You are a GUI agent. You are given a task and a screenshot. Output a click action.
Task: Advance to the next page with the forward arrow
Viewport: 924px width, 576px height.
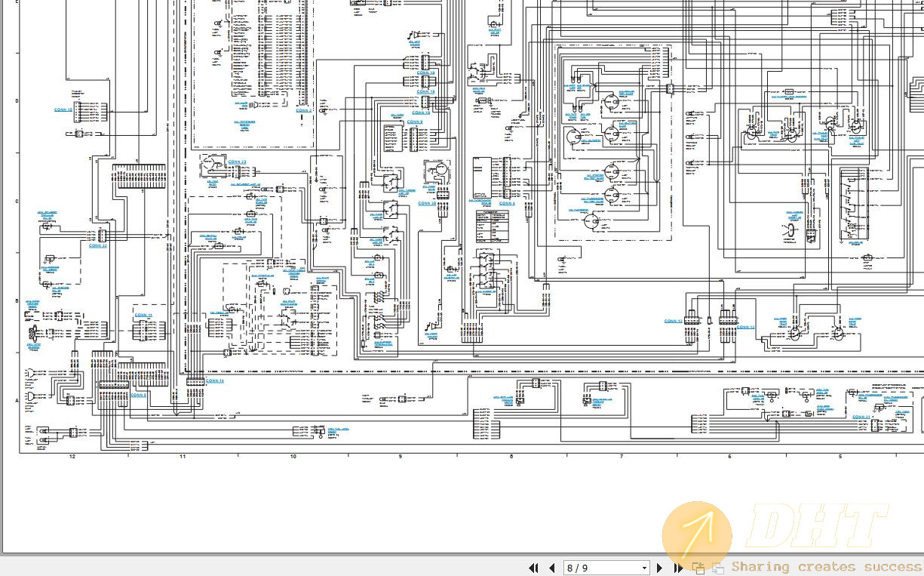(x=659, y=568)
